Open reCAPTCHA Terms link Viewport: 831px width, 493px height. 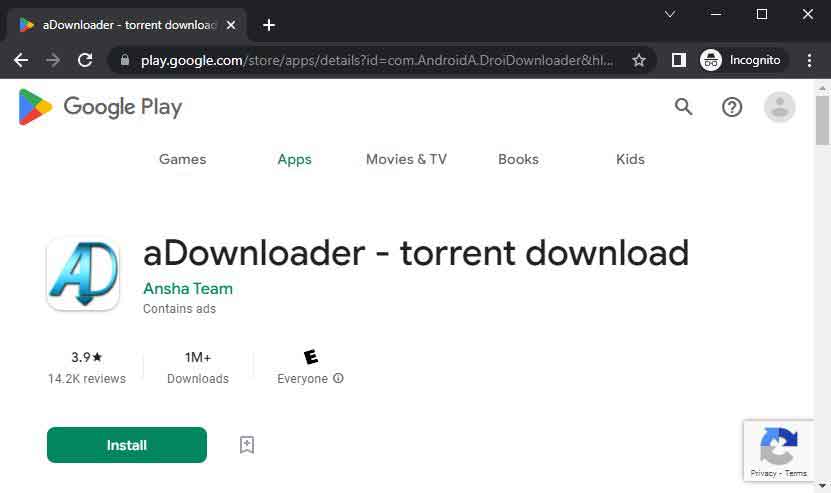tap(795, 473)
